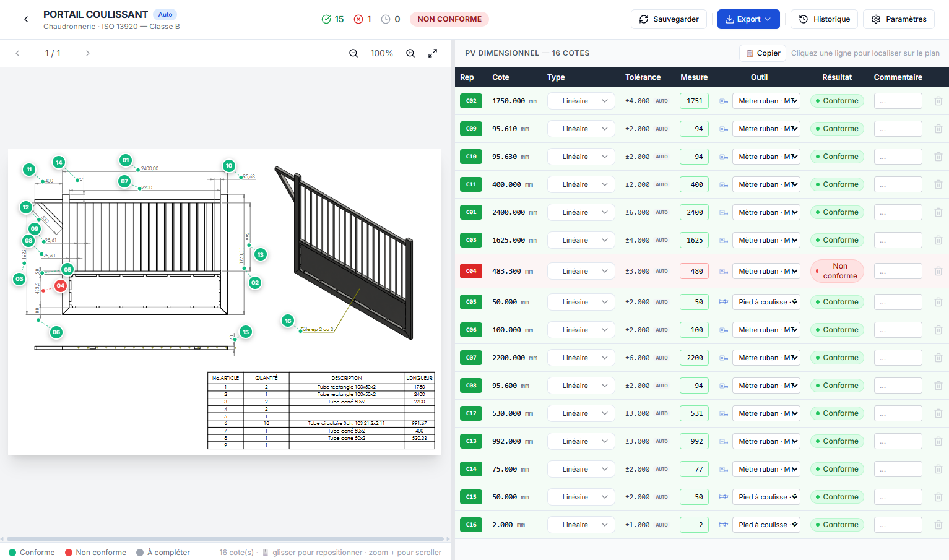Open the Outil dropdown for C05
Viewport: 949px width, 560px height.
point(766,302)
